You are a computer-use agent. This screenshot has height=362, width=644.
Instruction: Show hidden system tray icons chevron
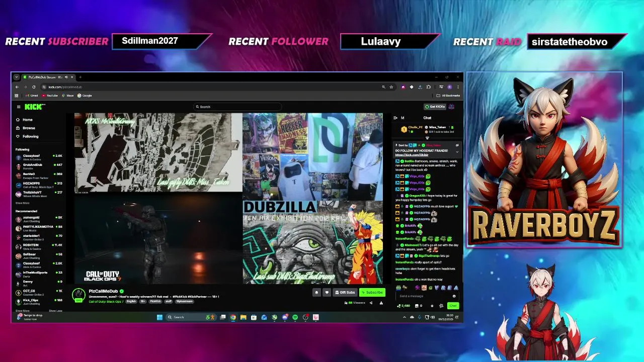pos(405,317)
